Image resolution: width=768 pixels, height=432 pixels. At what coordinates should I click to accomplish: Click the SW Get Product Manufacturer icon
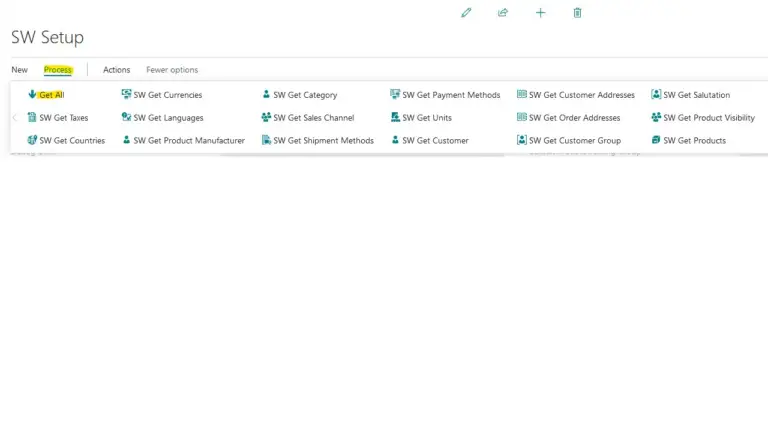pyautogui.click(x=126, y=140)
